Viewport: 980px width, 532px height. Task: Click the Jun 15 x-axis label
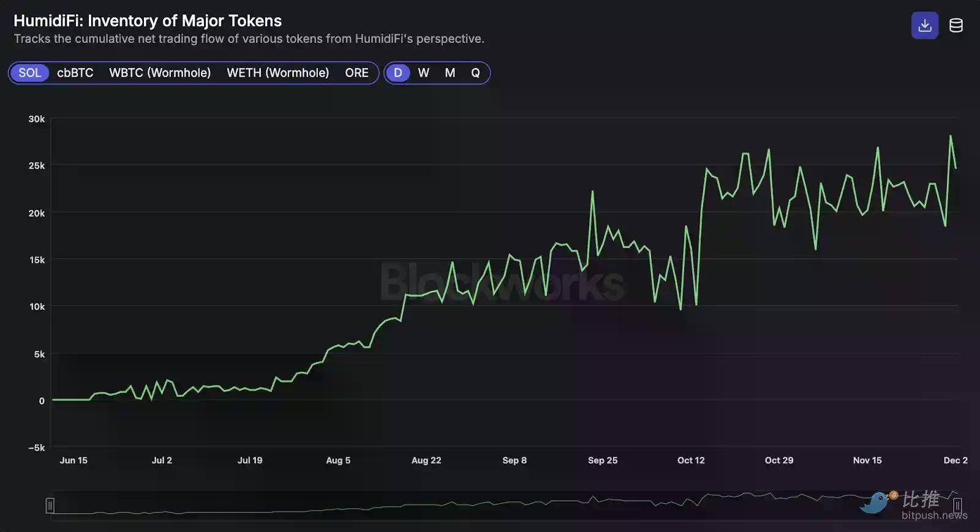coord(73,460)
